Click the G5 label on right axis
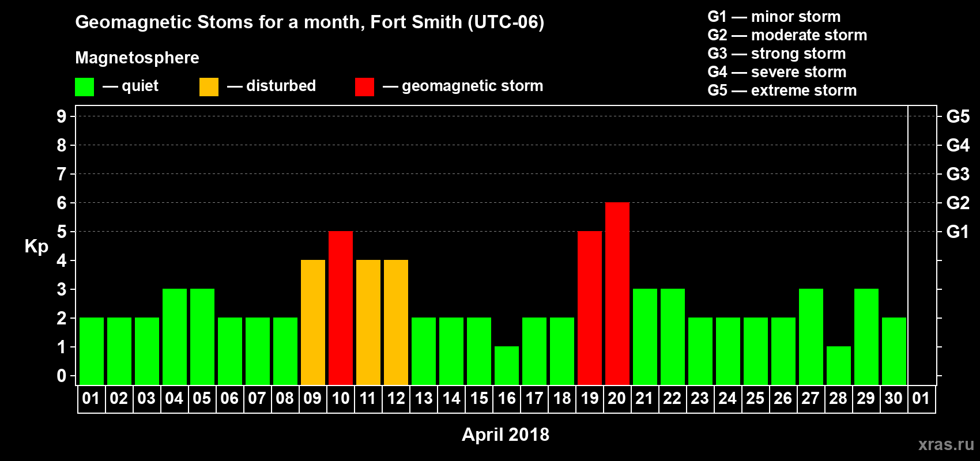The height and width of the screenshot is (461, 980). click(x=958, y=116)
